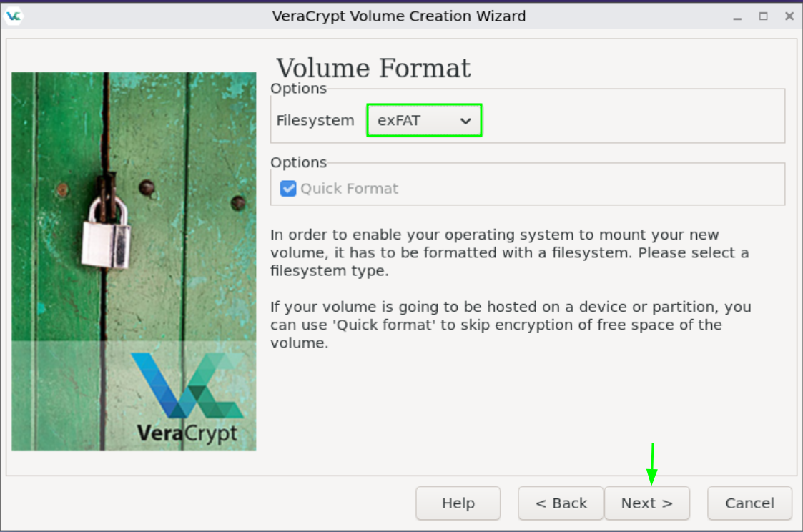Click the Filesystem label
This screenshot has width=803, height=532.
[x=315, y=120]
